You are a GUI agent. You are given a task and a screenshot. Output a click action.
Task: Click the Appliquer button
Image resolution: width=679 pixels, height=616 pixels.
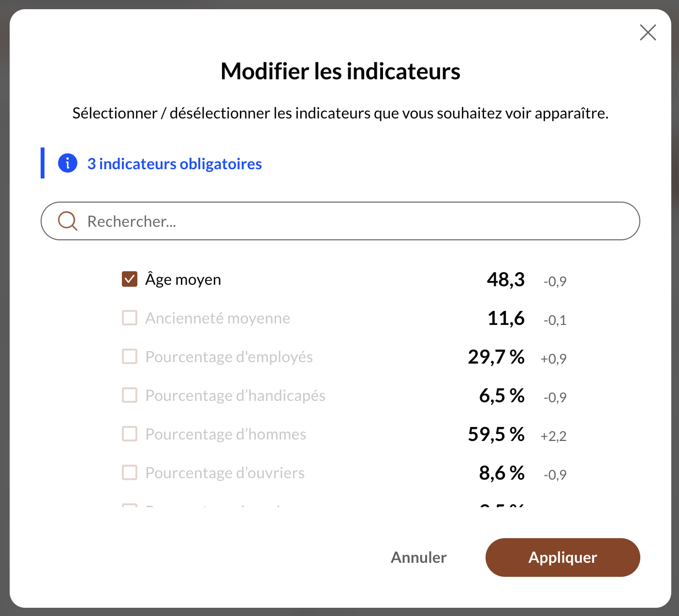pyautogui.click(x=562, y=557)
